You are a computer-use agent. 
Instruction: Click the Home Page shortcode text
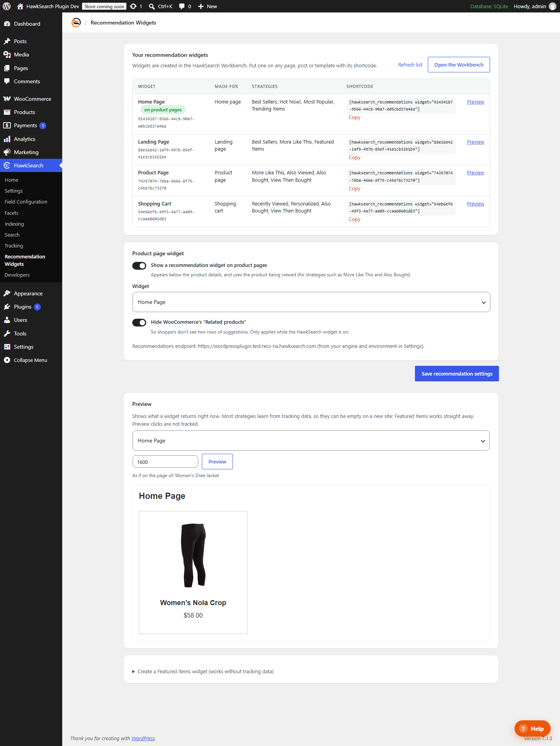(x=401, y=105)
